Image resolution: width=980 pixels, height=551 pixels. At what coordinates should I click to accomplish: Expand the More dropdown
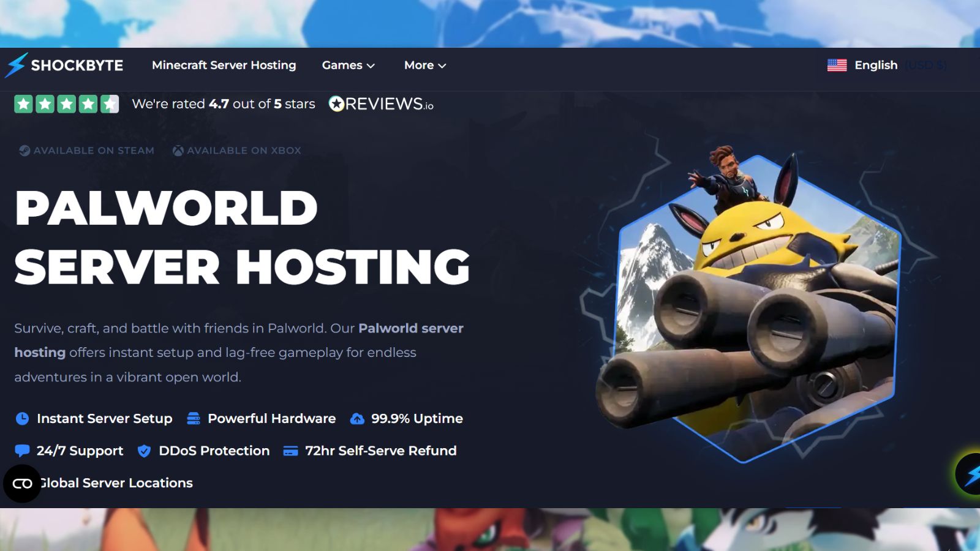(424, 65)
